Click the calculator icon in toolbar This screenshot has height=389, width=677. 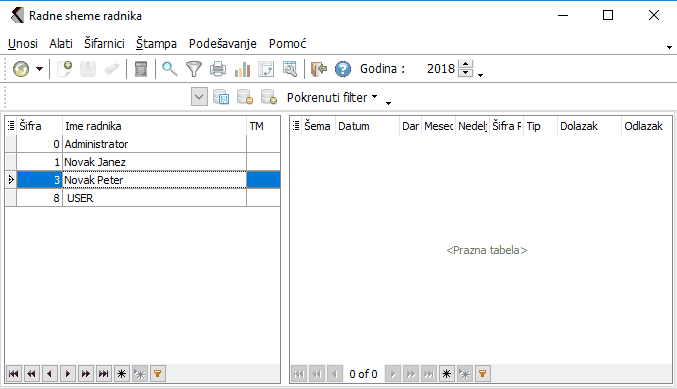pos(141,69)
